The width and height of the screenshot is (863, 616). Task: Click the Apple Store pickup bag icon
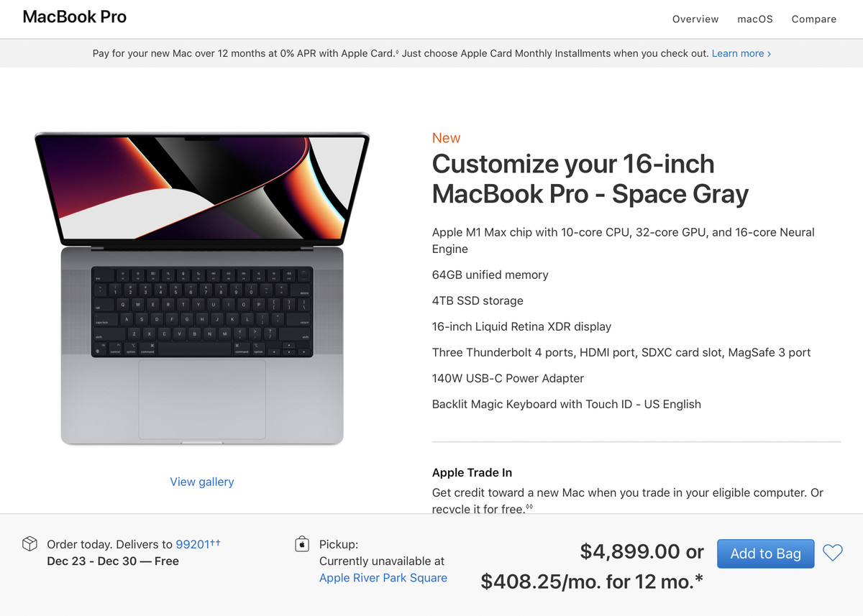302,544
